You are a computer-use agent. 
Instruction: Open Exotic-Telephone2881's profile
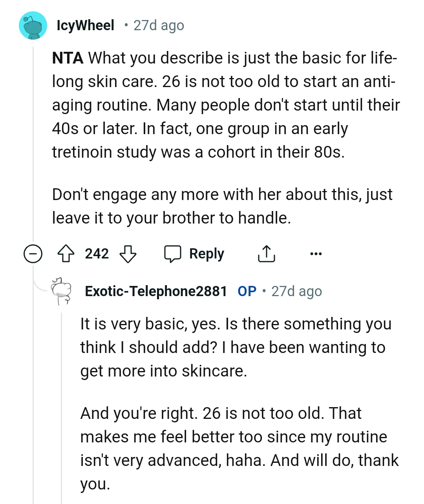156,291
